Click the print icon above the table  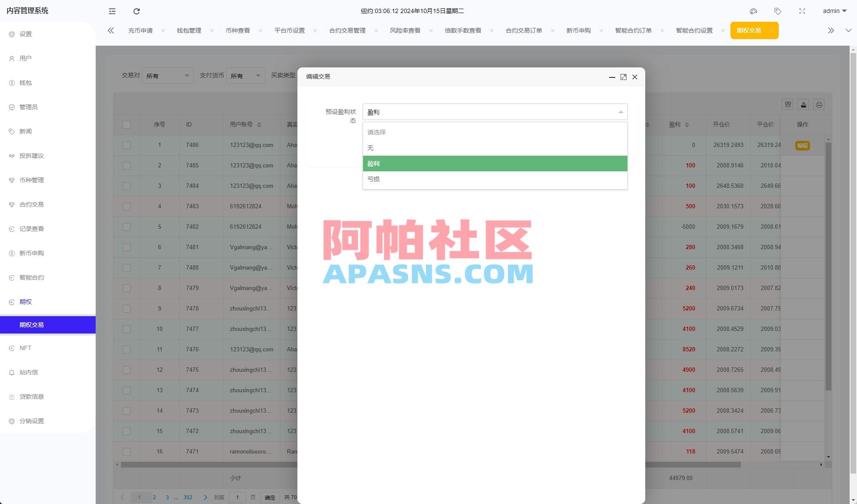pos(820,104)
